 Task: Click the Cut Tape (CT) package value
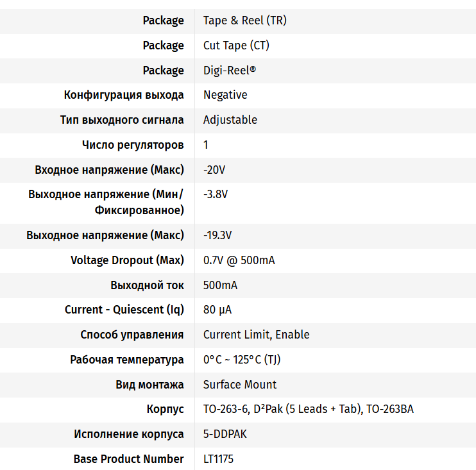tap(236, 46)
